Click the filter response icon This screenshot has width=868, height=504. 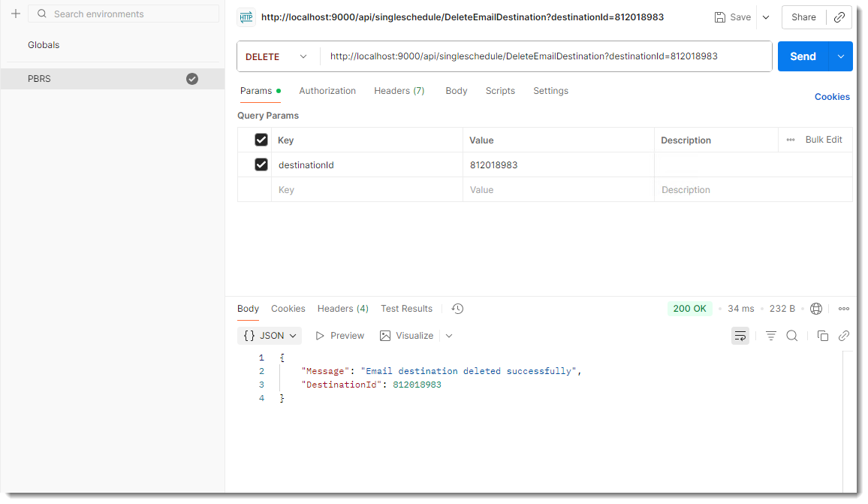pyautogui.click(x=770, y=336)
